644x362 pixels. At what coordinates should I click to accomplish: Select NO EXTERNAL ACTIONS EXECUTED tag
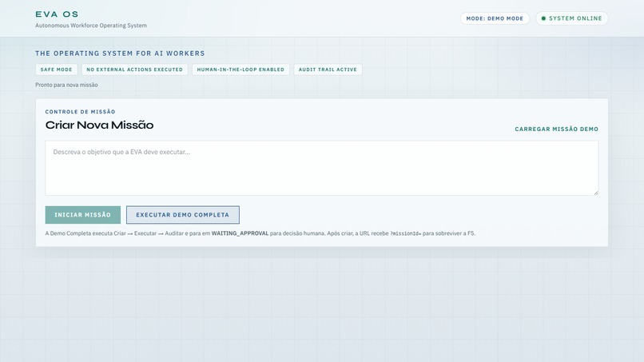(x=135, y=70)
